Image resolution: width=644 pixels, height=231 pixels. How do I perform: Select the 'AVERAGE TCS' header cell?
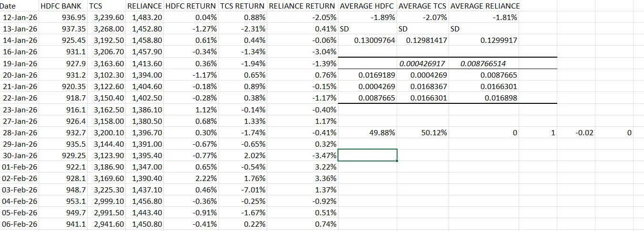(x=422, y=6)
